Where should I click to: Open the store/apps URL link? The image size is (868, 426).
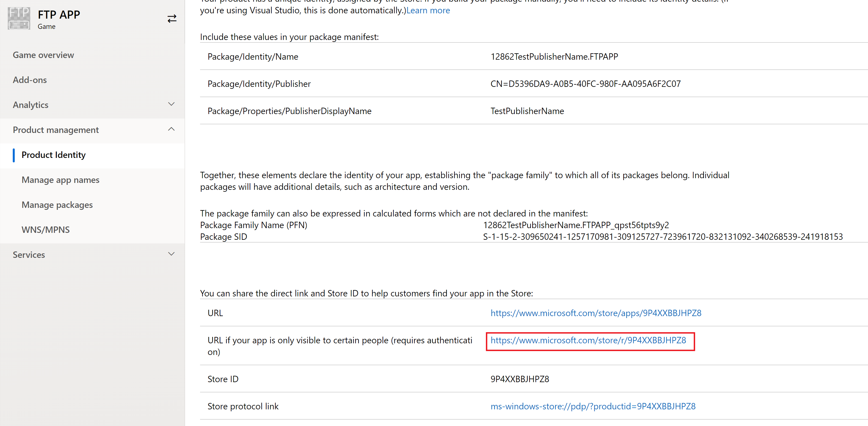click(x=596, y=313)
